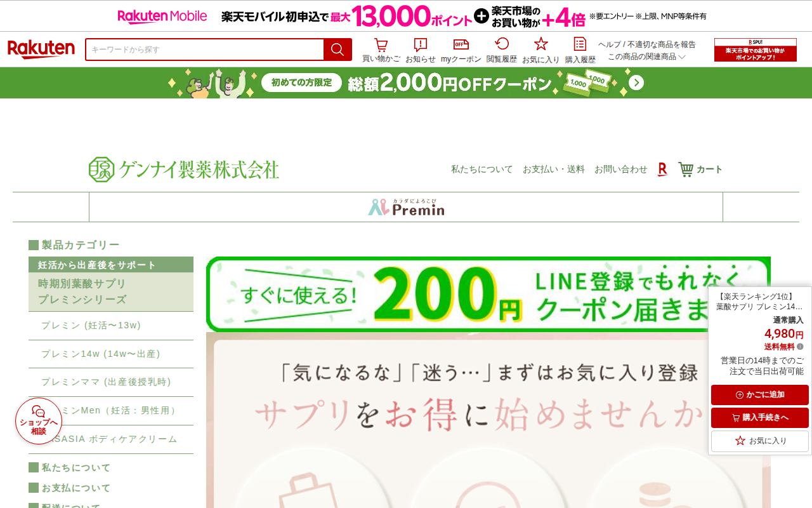The height and width of the screenshot is (508, 812).
Task: Click the かごに追加 button
Action: click(759, 395)
